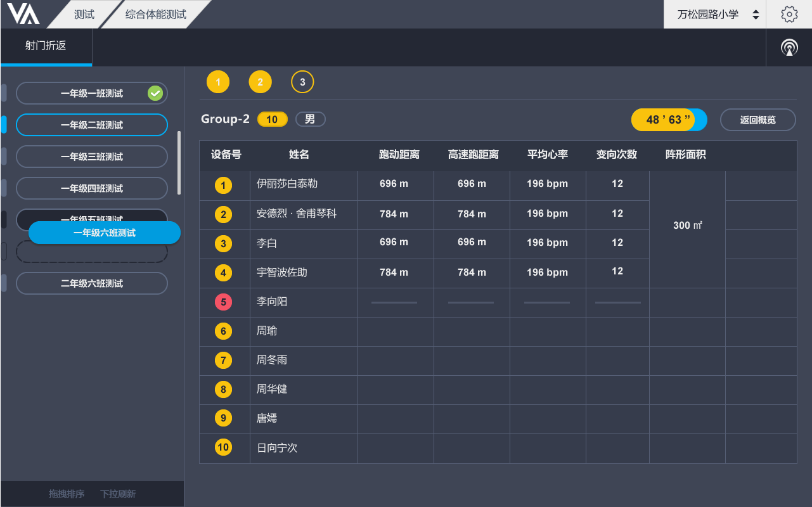The image size is (812, 507).
Task: Click the name 宇智波佐助
Action: click(x=282, y=273)
